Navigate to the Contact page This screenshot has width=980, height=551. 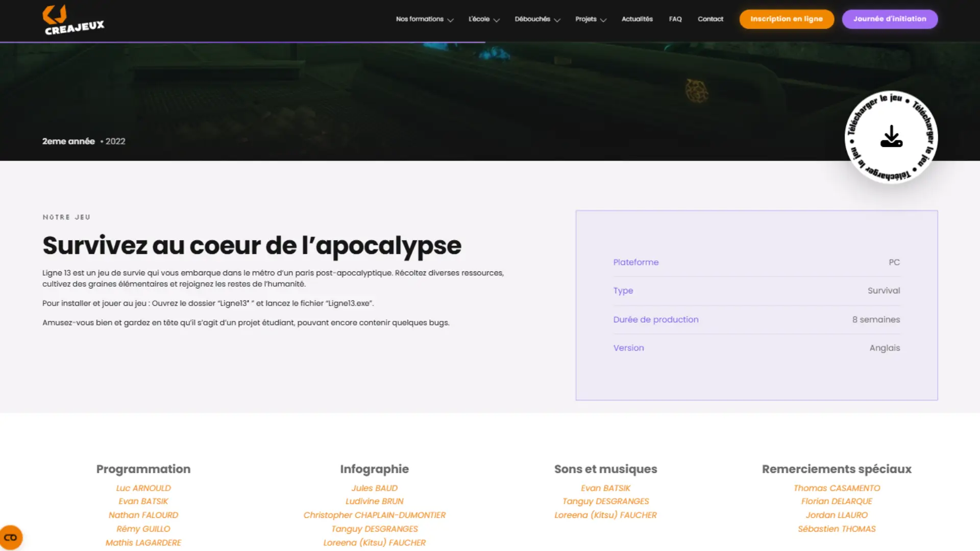pos(710,19)
